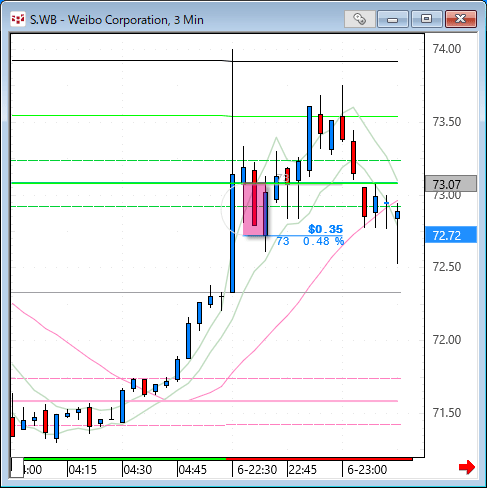Click the 71.50 price axis label

447,413
